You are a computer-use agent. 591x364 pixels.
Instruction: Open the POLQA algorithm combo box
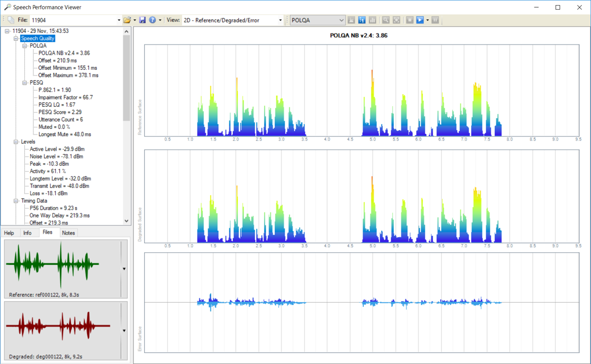point(341,20)
